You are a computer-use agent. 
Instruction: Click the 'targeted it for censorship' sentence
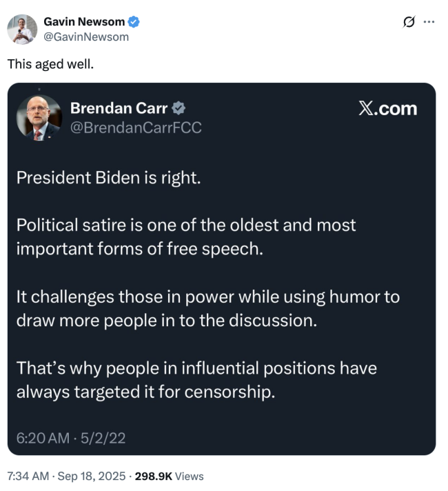click(x=196, y=381)
